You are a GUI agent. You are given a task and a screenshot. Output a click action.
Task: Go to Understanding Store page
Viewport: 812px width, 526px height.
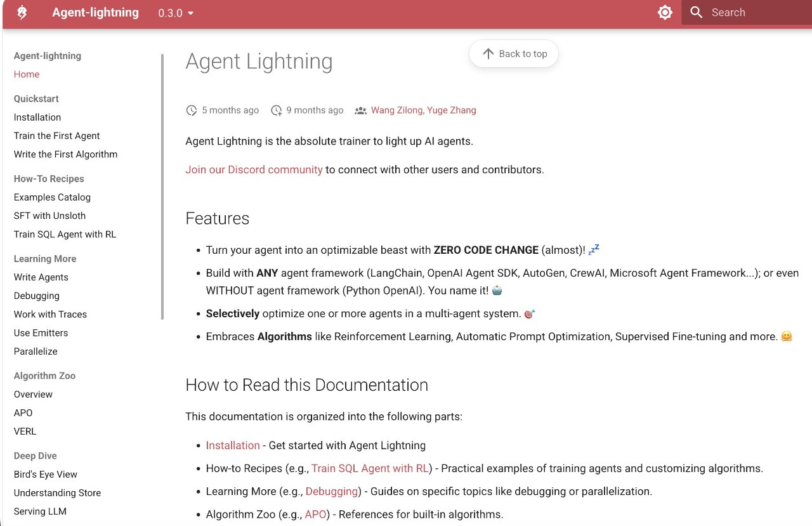[x=57, y=493]
